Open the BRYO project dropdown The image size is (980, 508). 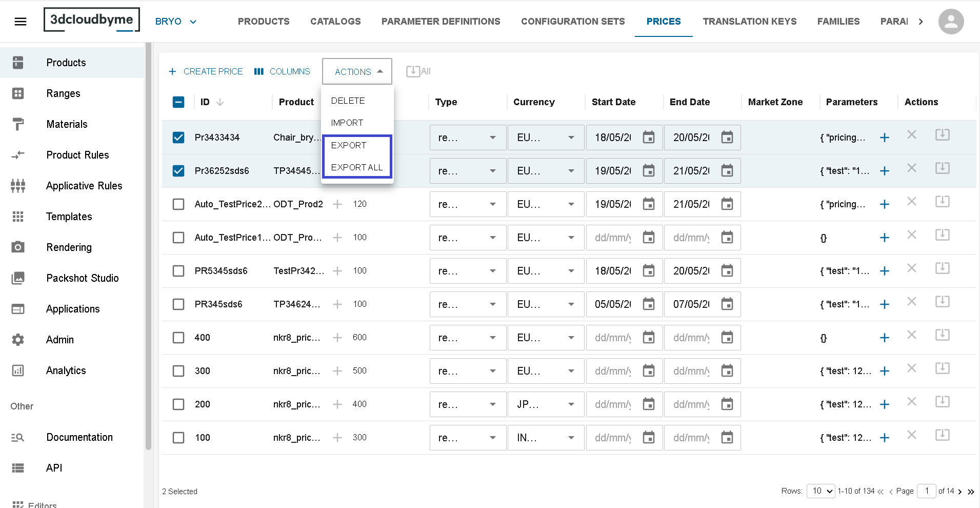click(x=176, y=22)
